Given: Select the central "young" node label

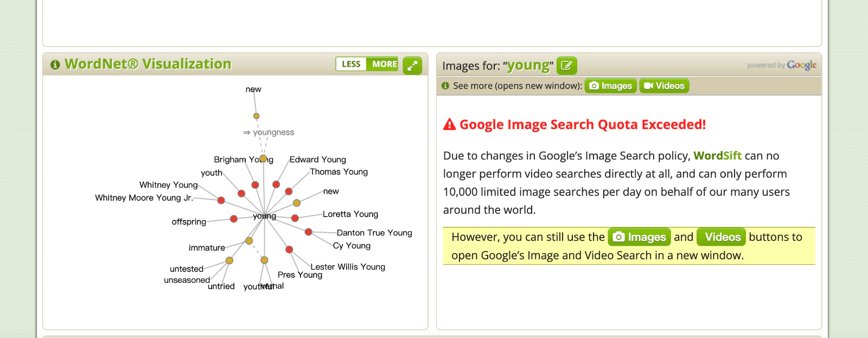Looking at the screenshot, I should click(264, 216).
